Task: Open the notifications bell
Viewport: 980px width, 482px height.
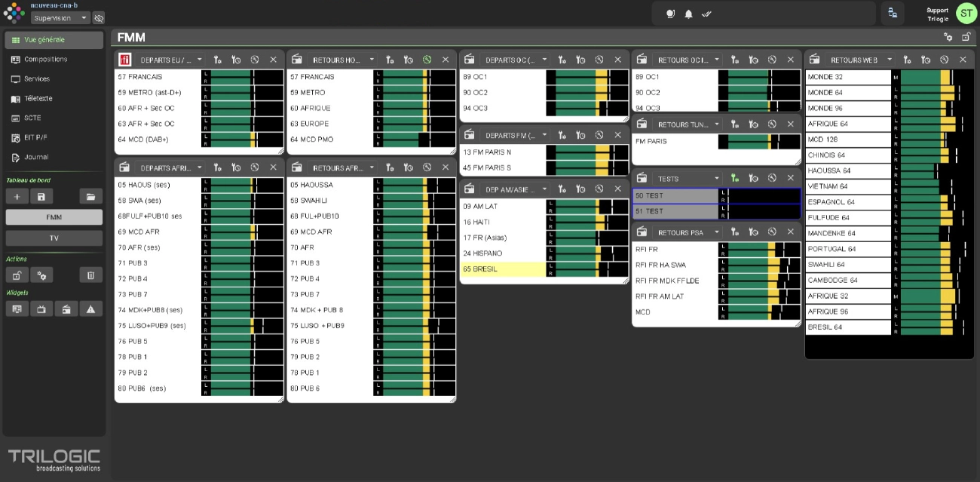Action: coord(688,14)
